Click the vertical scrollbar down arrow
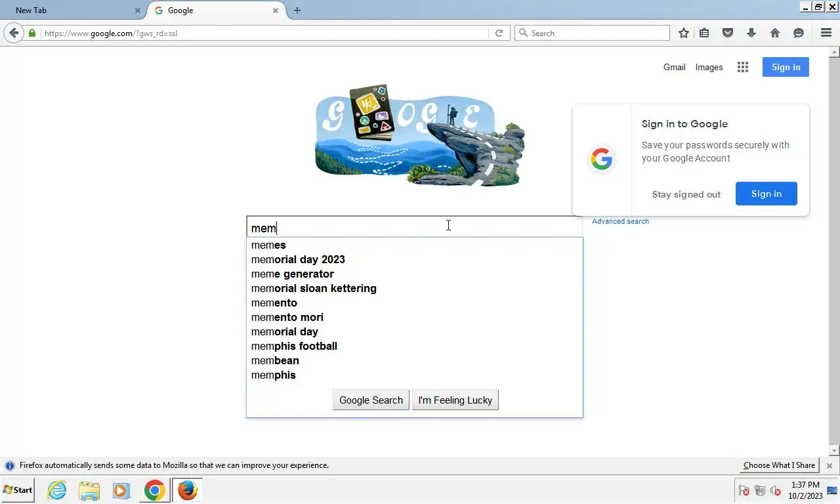The width and height of the screenshot is (840, 504). 835,451
